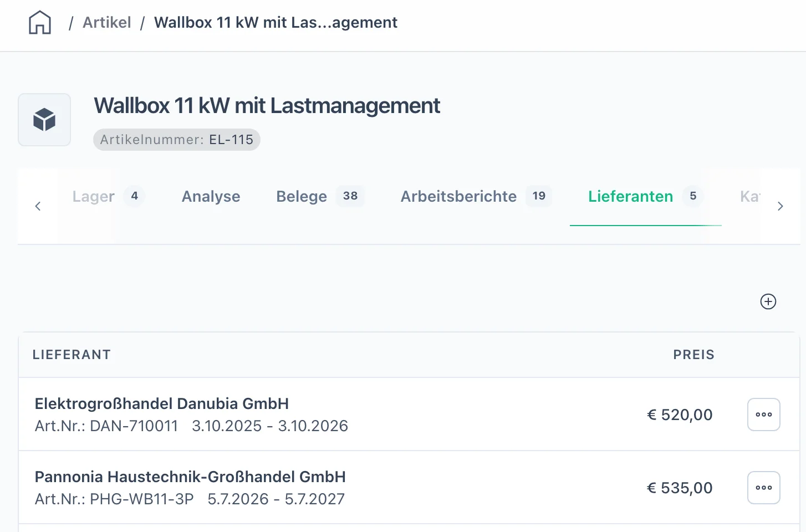Click the LIEFERANT column header
The image size is (806, 532).
(x=72, y=355)
